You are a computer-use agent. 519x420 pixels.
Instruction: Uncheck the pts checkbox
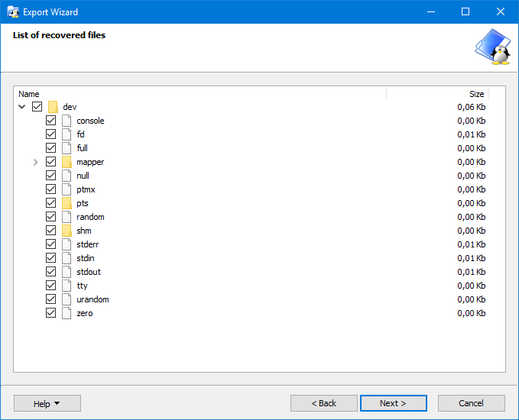[50, 202]
